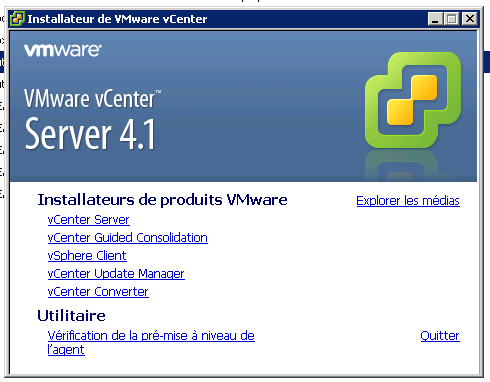Click Explorer les médias link
This screenshot has height=382, width=490.
point(408,201)
